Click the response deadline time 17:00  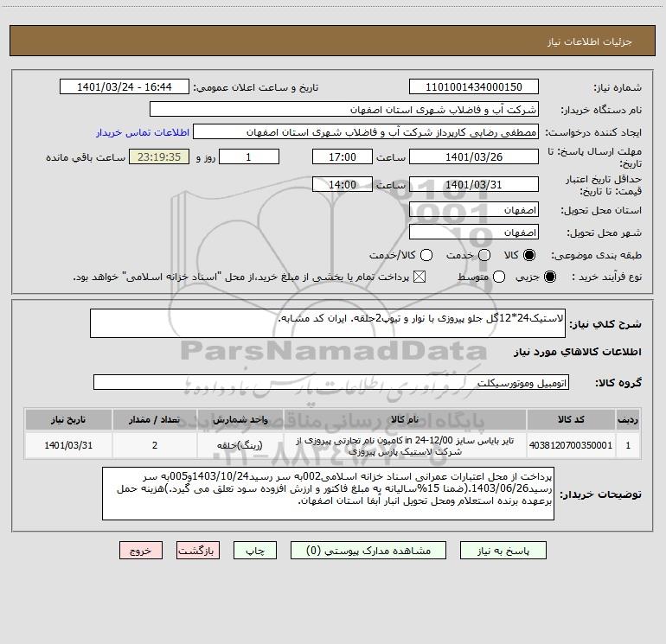click(x=343, y=156)
